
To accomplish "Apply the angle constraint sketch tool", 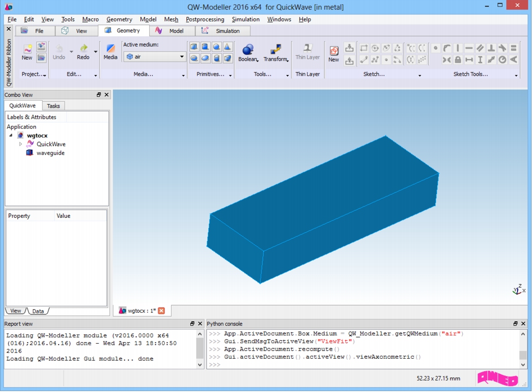I will (x=514, y=60).
